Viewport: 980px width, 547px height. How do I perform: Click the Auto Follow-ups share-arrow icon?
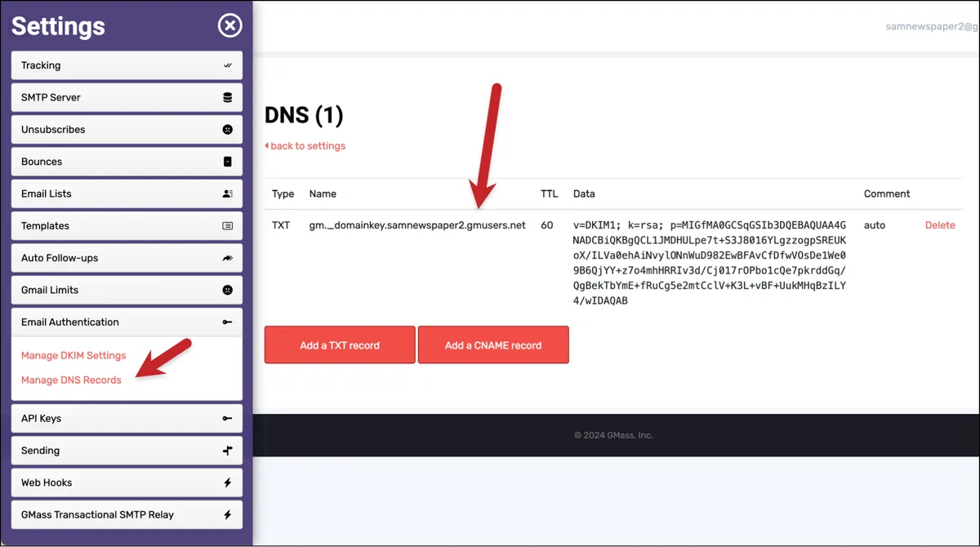228,258
